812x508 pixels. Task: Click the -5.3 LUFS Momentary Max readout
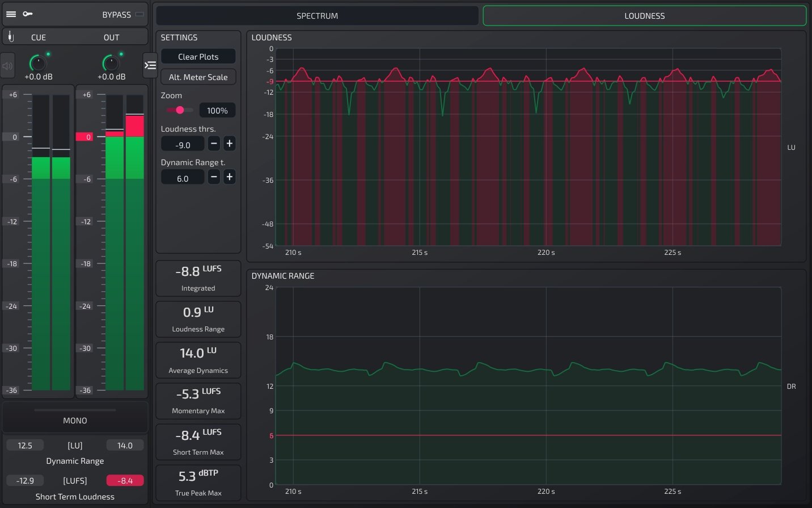point(198,401)
